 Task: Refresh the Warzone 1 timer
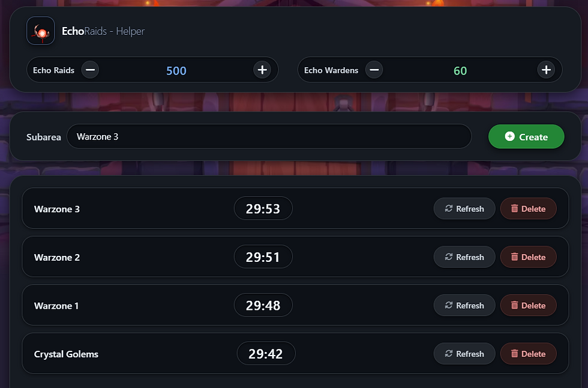click(464, 306)
